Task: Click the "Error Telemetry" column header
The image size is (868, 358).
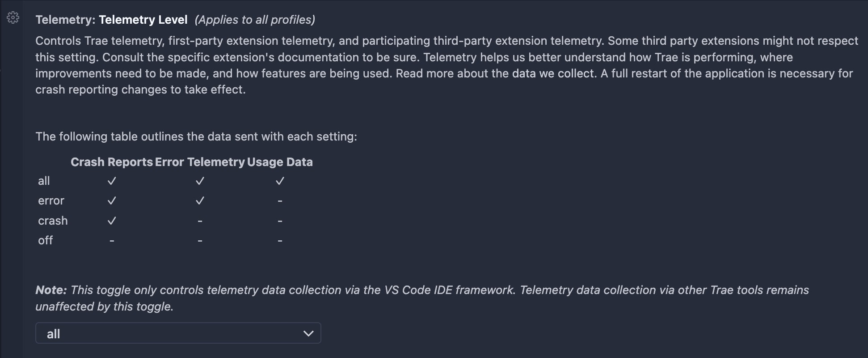Action: pos(200,162)
